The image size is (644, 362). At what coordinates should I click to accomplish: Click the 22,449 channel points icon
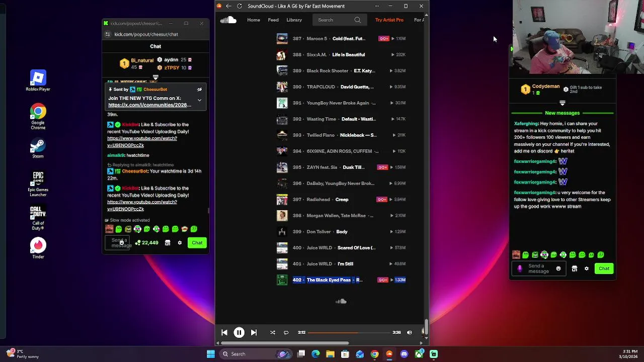pyautogui.click(x=138, y=243)
